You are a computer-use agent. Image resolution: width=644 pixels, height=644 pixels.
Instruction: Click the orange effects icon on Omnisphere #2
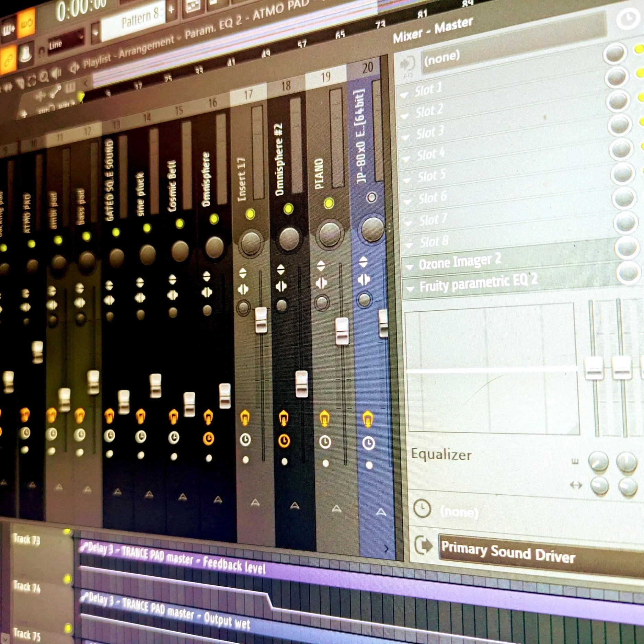(x=284, y=418)
